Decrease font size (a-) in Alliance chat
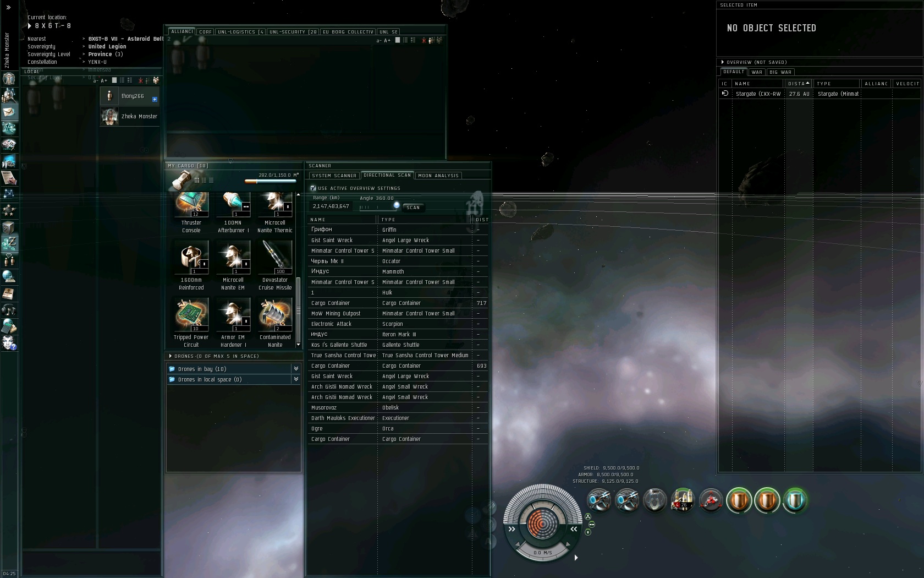This screenshot has width=924, height=578. pos(379,40)
